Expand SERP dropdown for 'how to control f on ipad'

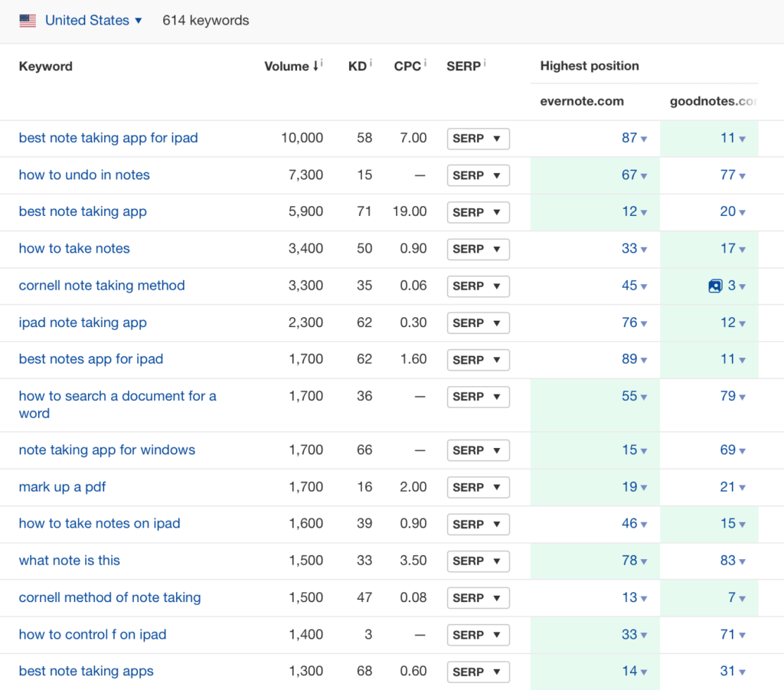point(478,635)
